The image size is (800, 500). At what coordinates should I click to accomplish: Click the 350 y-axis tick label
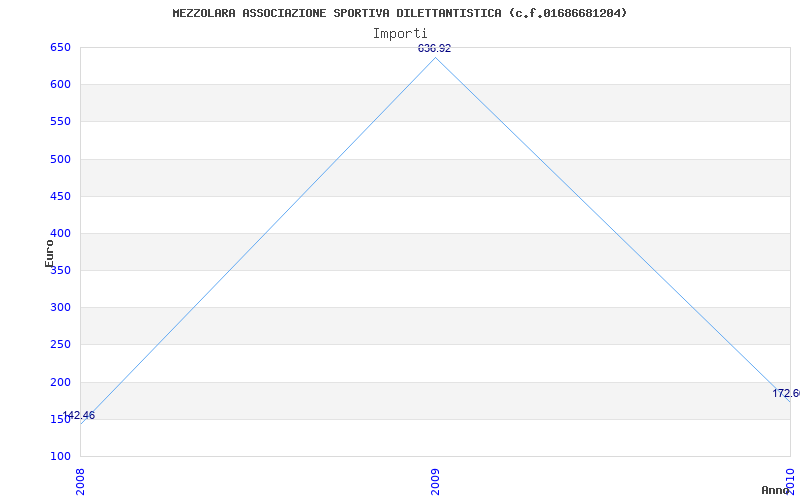tap(60, 270)
